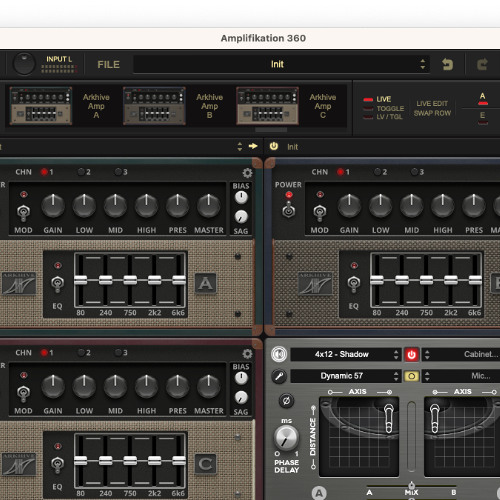The width and height of the screenshot is (500, 500).
Task: Click the MASTER knob on Amp A
Action: 209,206
